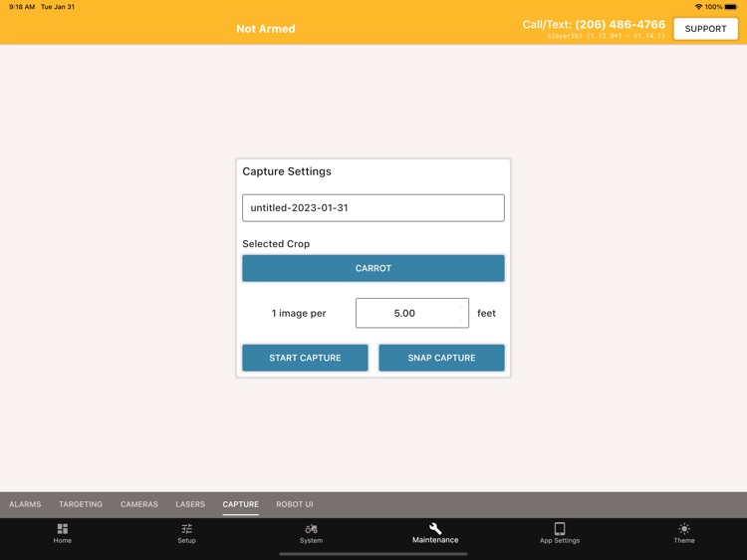Focus the capture name field untitled-2023-01-31

click(x=373, y=208)
